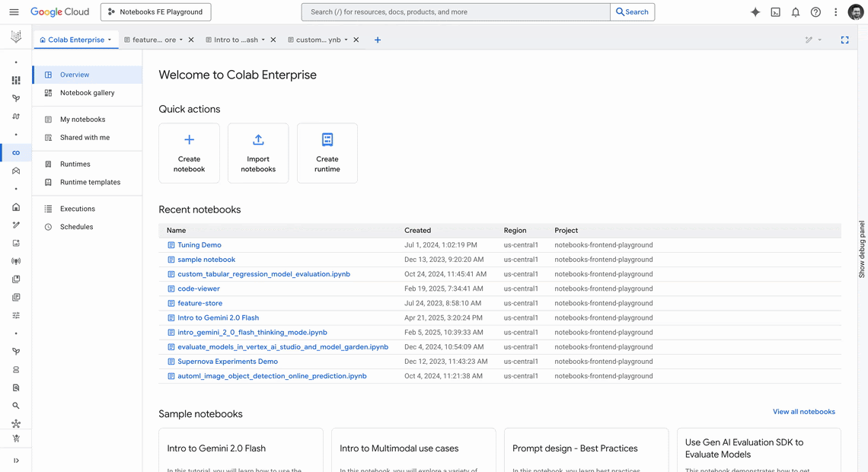This screenshot has width=868, height=472.
Task: Click the dashboard icon in left rail
Action: click(16, 80)
